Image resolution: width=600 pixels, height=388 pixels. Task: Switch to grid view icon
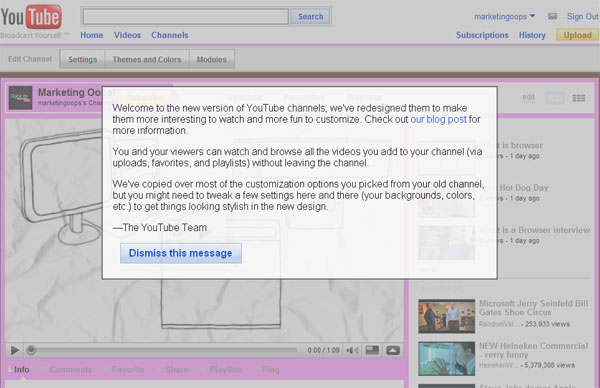[x=579, y=98]
